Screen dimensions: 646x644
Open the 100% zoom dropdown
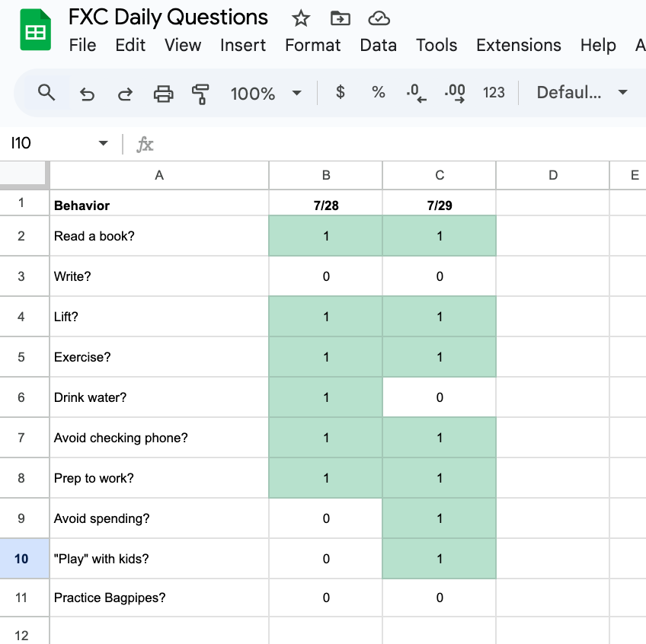266,94
